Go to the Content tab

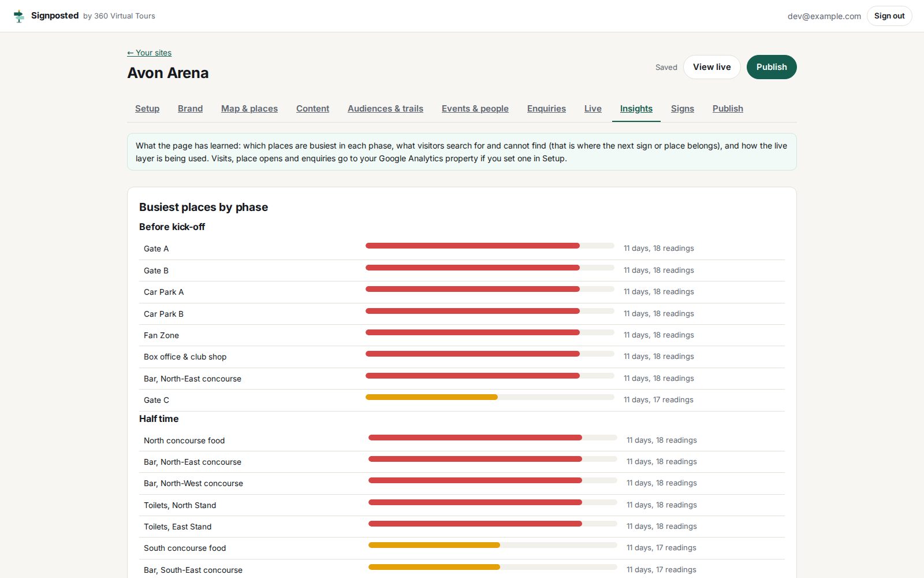[312, 109]
